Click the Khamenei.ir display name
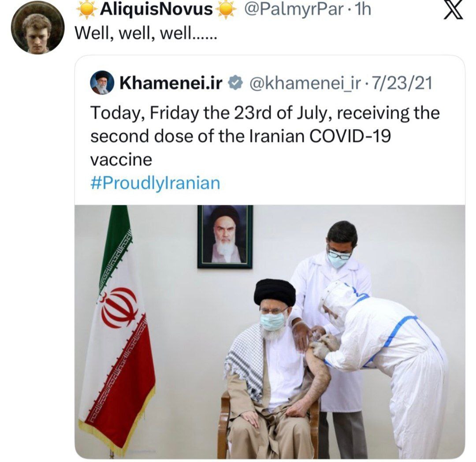 (171, 83)
